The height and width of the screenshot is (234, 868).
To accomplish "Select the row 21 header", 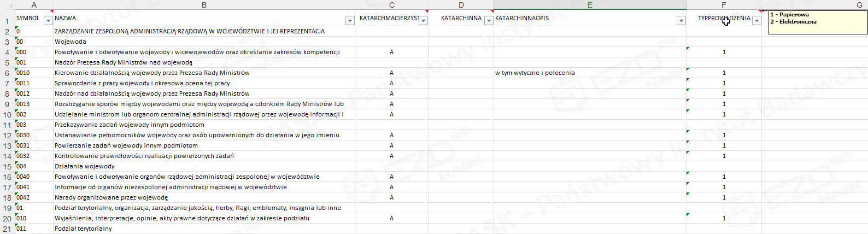I will 7,229.
